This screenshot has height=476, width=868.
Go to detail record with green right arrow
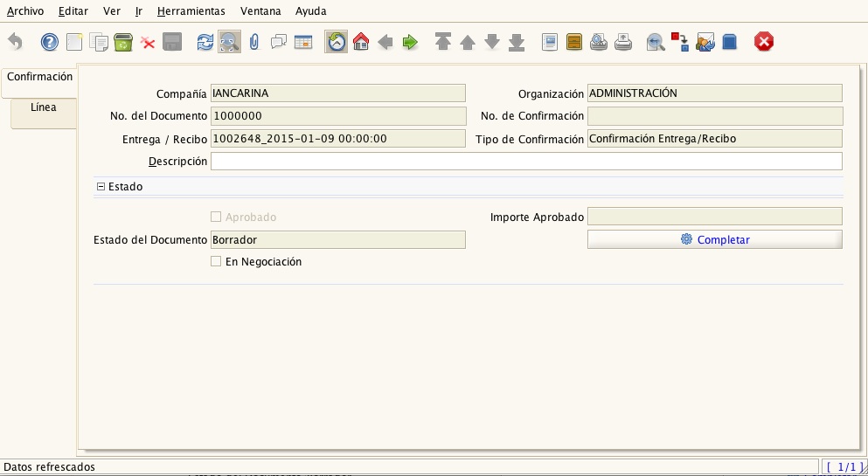click(x=410, y=42)
